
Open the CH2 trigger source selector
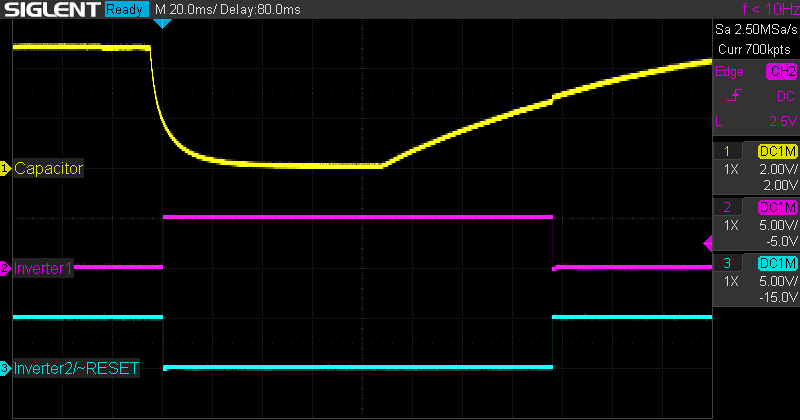(781, 72)
